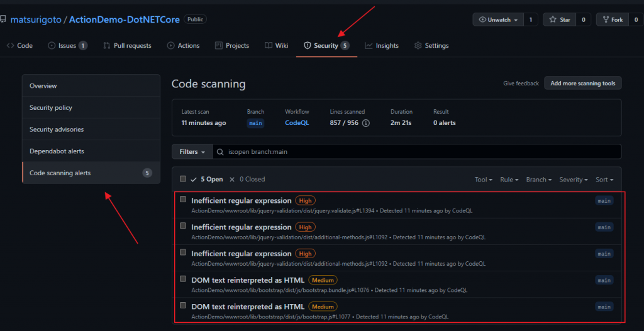The width and height of the screenshot is (644, 331).
Task: Click Add more scanning tools button
Action: coord(583,84)
